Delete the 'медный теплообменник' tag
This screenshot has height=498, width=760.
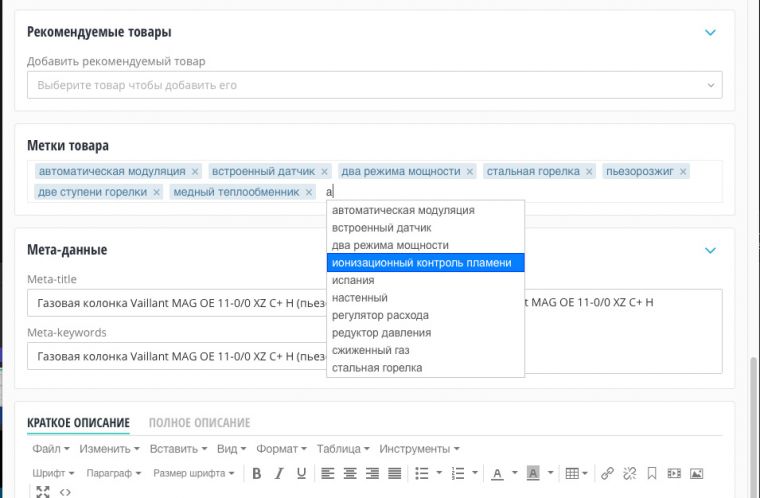[308, 192]
